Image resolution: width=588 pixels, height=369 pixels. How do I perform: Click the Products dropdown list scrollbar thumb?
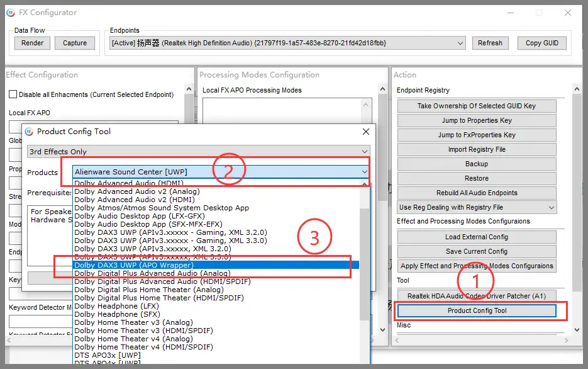tap(364, 264)
